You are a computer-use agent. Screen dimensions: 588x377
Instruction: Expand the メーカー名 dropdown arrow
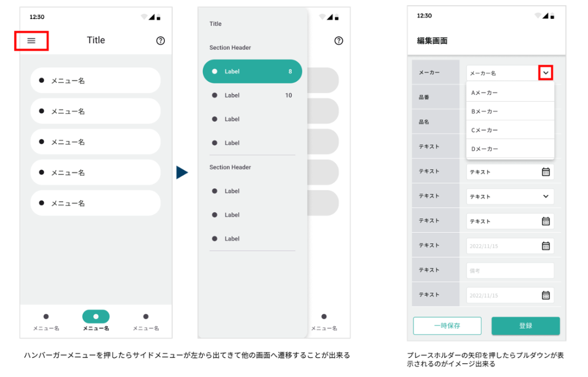[x=546, y=73]
